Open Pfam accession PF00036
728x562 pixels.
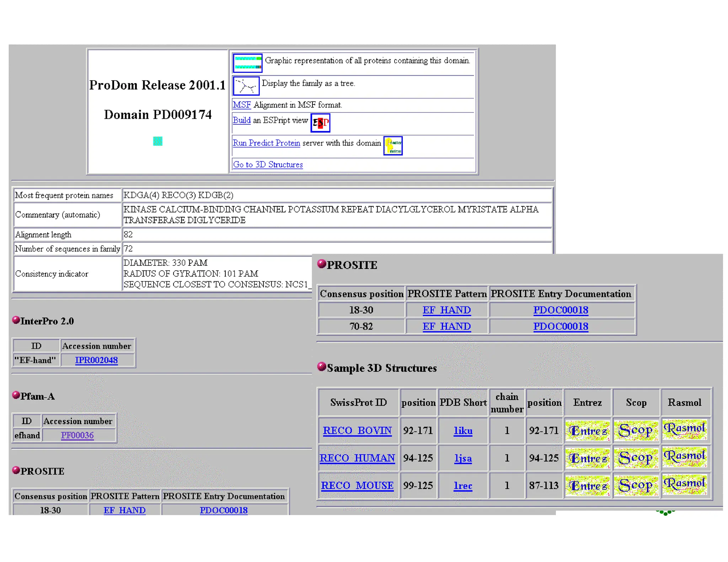click(x=77, y=435)
